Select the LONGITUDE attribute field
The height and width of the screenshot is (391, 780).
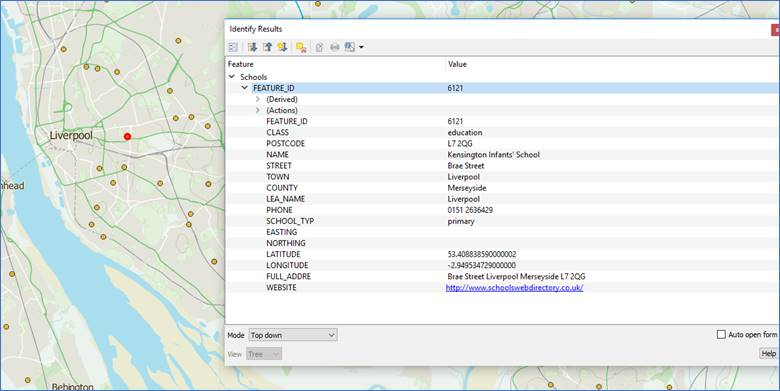click(287, 265)
